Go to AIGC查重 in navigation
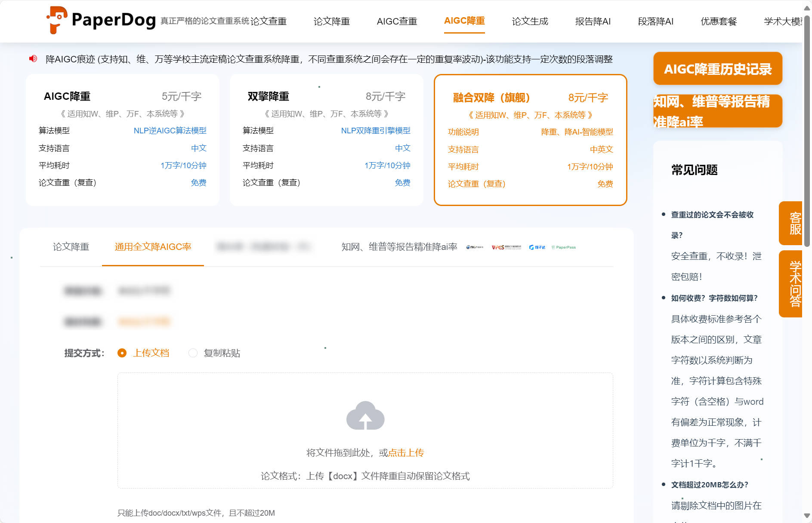The image size is (812, 523). point(397,21)
